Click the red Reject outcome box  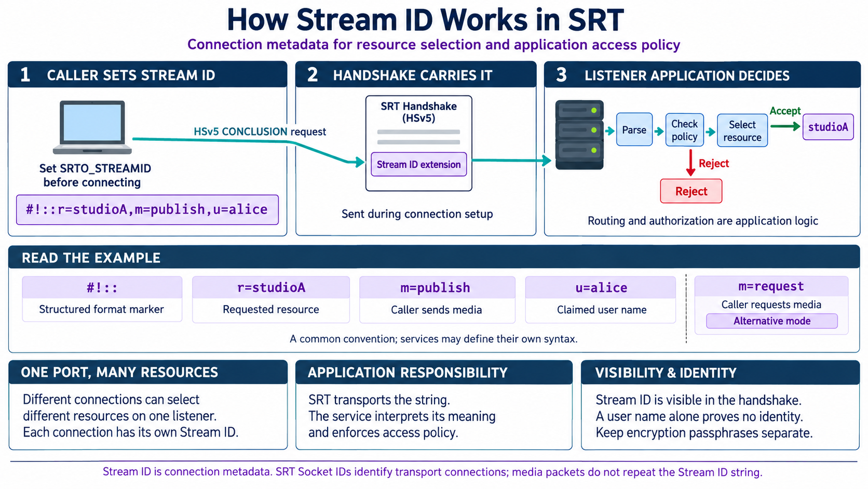(691, 191)
